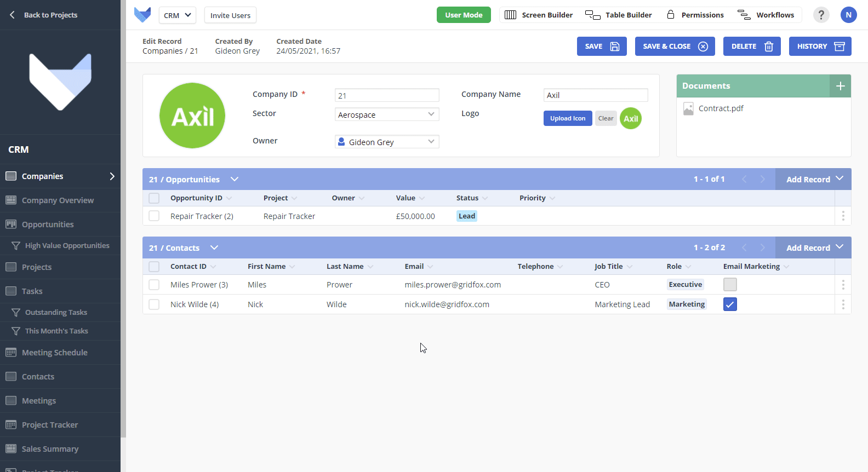Screen dimensions: 868x472
Task: Click the Company ID input field
Action: tap(387, 95)
